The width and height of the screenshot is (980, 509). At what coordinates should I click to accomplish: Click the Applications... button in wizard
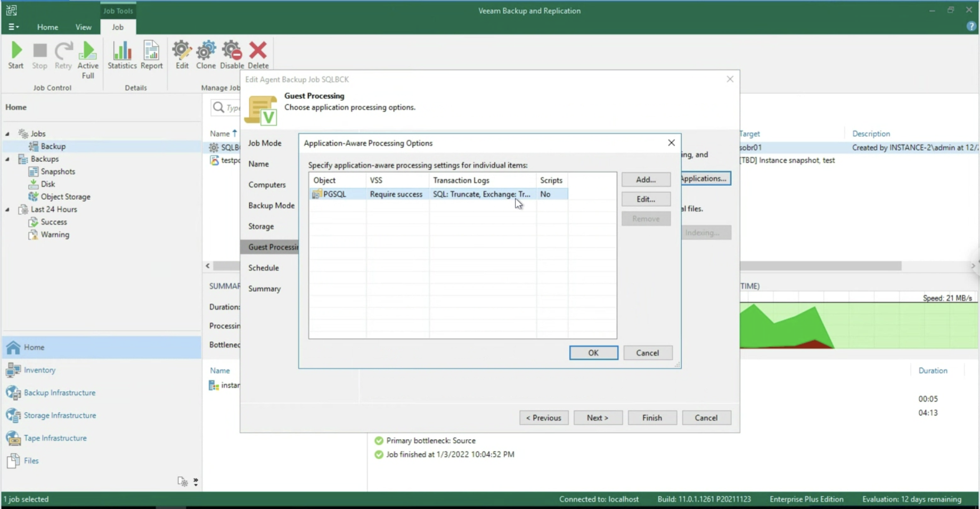tap(705, 178)
